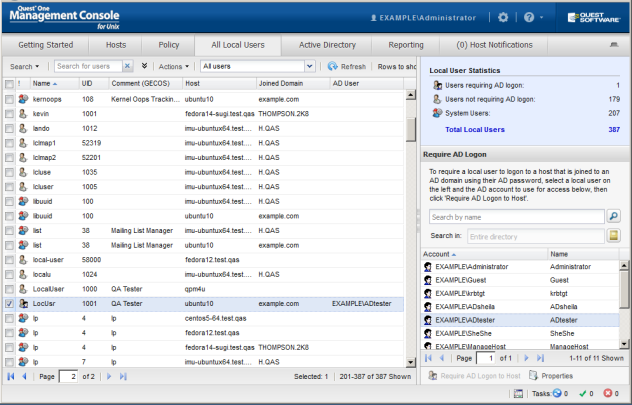Focus the Search for users field
Screen dimensions: 632x405
tap(88, 66)
